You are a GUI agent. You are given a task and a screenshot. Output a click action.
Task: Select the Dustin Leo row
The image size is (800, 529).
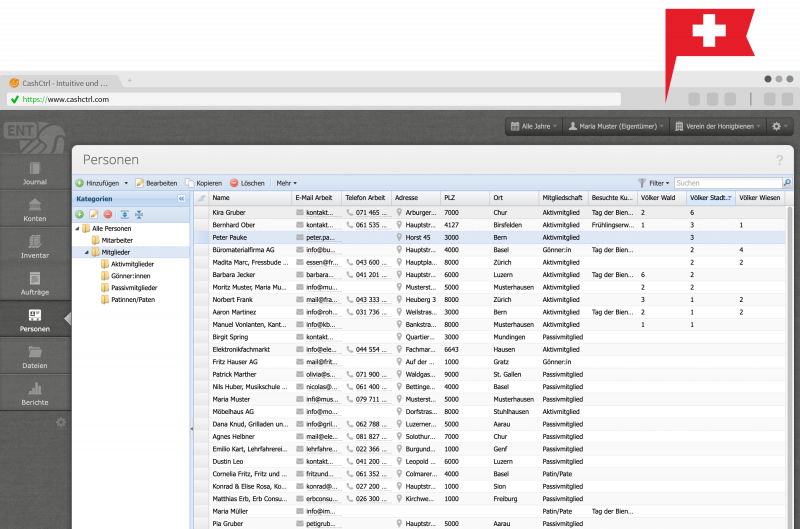[x=489, y=462]
